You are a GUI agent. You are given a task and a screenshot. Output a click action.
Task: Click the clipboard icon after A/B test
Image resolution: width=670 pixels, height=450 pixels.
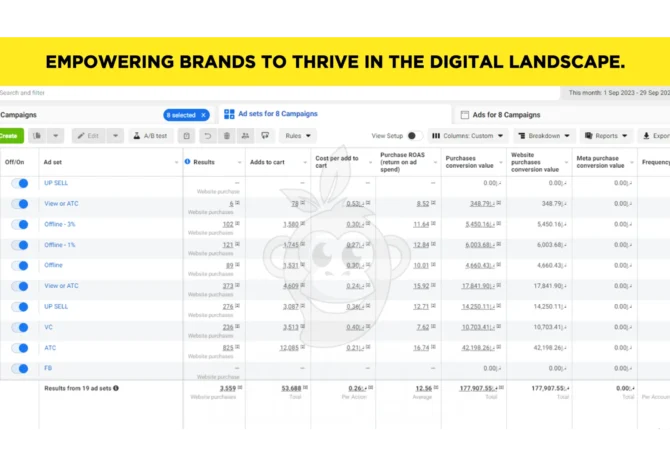click(x=187, y=136)
